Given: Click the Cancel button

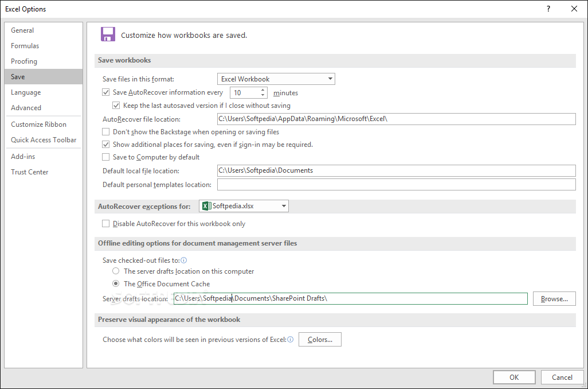Looking at the screenshot, I should [562, 378].
